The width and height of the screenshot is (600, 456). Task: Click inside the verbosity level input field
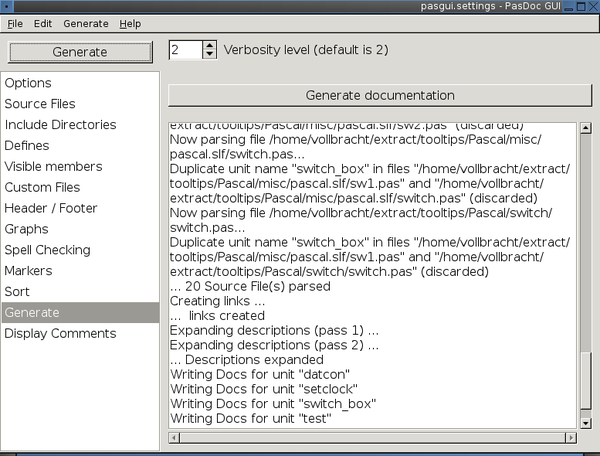(185, 50)
